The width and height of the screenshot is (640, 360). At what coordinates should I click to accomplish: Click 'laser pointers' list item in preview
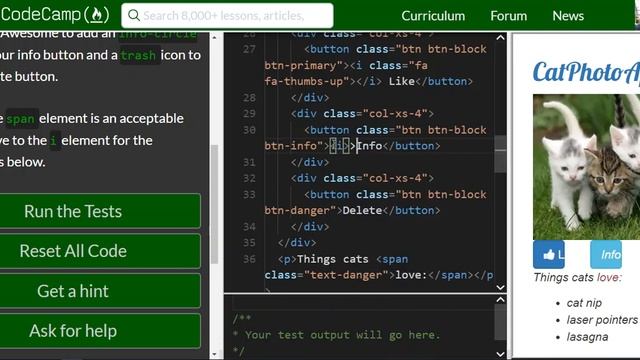coord(602,320)
